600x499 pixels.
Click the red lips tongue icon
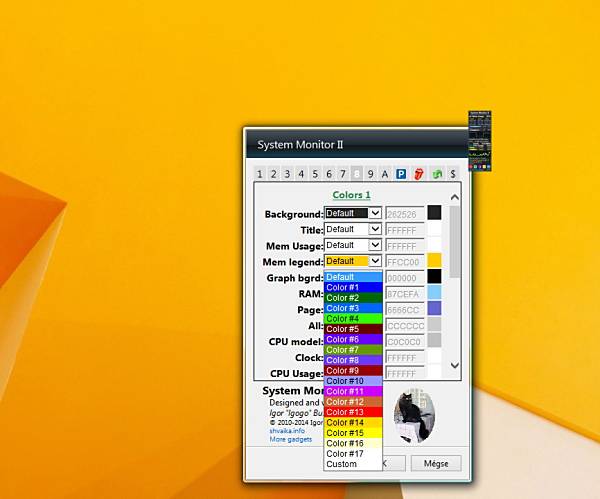coord(419,174)
